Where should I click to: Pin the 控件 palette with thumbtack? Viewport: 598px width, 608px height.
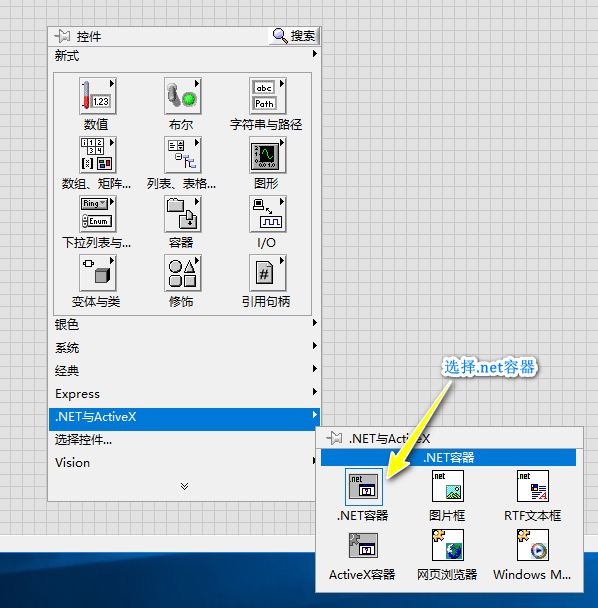click(x=62, y=36)
